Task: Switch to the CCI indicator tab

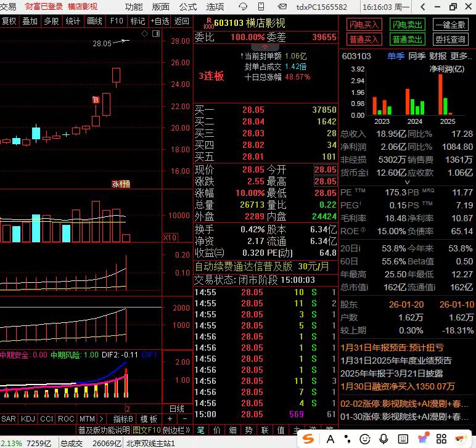Action: click(x=46, y=419)
